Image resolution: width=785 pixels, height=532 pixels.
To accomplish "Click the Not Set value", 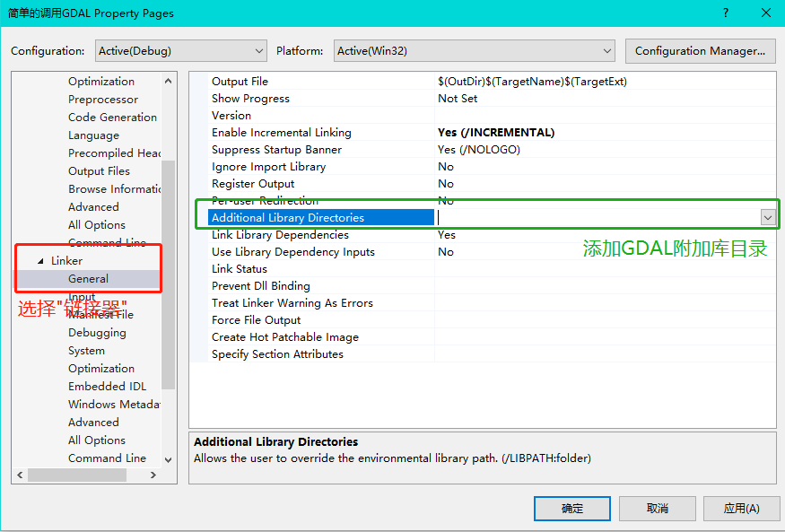I will tap(458, 99).
